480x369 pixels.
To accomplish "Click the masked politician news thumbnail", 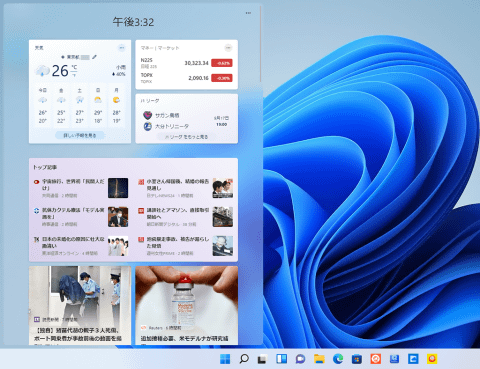I will [x=118, y=217].
